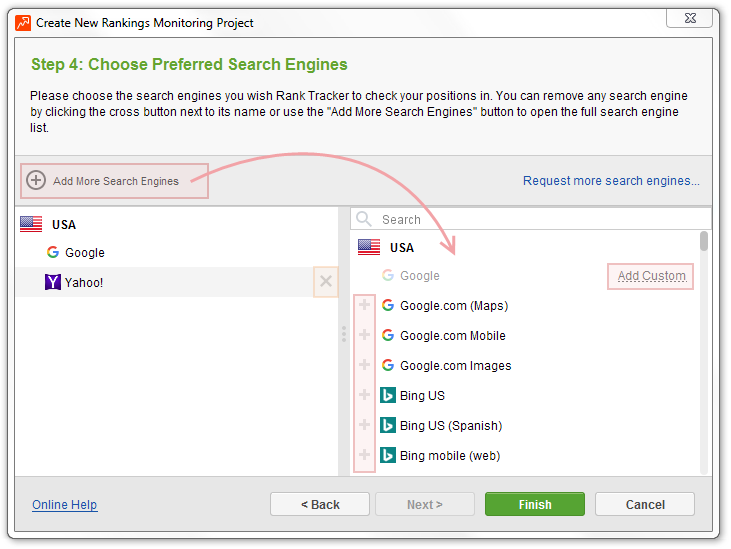Add Bing US (Spanish) with its plus icon
Screen dimensions: 731x549
point(365,425)
